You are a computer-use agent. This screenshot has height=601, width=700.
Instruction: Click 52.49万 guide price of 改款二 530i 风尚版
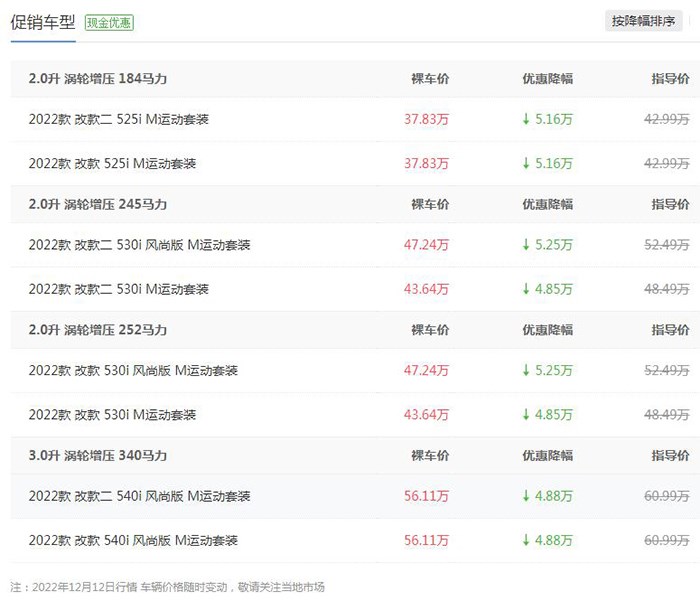click(x=667, y=245)
